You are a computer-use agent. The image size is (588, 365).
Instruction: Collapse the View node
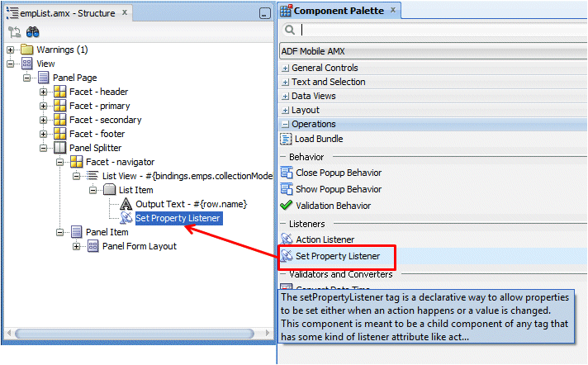(x=11, y=64)
